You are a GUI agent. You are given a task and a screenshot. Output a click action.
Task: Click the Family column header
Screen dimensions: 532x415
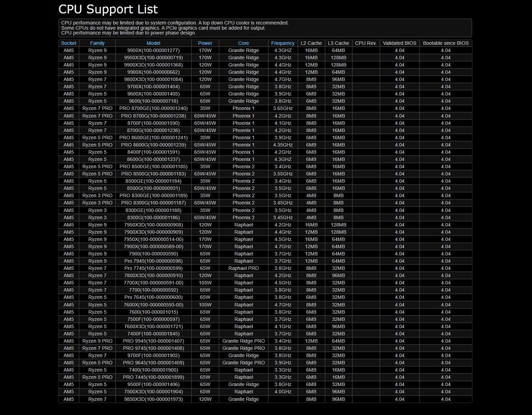pos(97,43)
